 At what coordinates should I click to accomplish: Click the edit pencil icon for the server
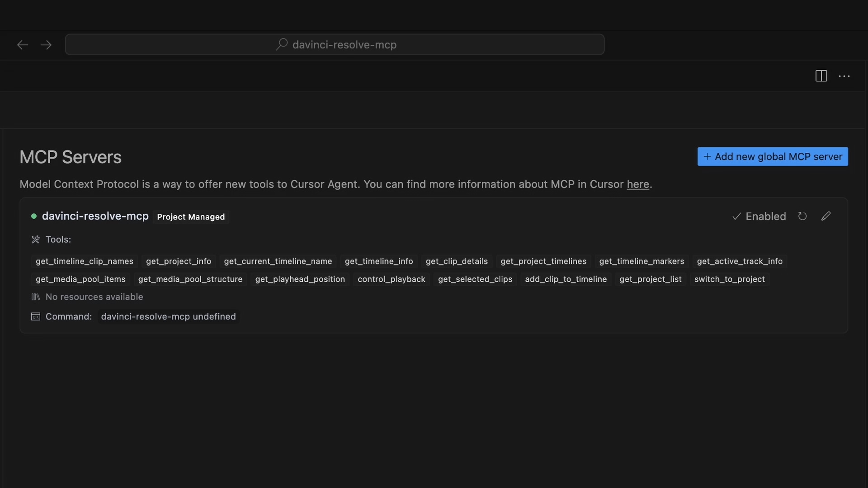pos(826,216)
